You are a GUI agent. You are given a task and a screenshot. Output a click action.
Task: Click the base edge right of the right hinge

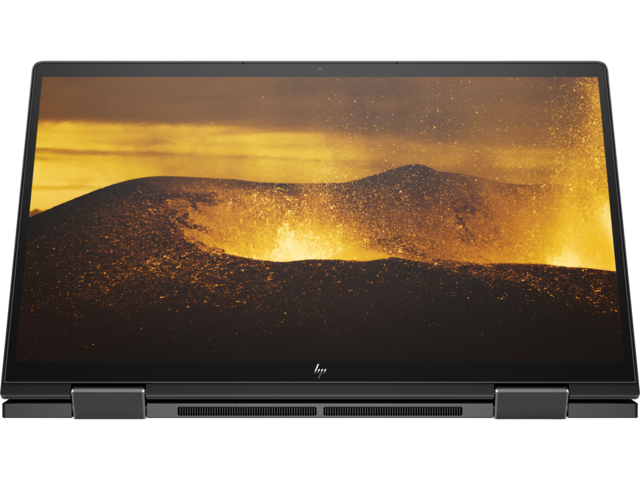click(x=603, y=408)
